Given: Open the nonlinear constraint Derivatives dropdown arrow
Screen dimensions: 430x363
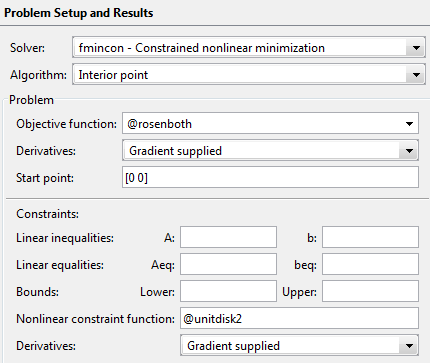Looking at the screenshot, I should pyautogui.click(x=409, y=346).
